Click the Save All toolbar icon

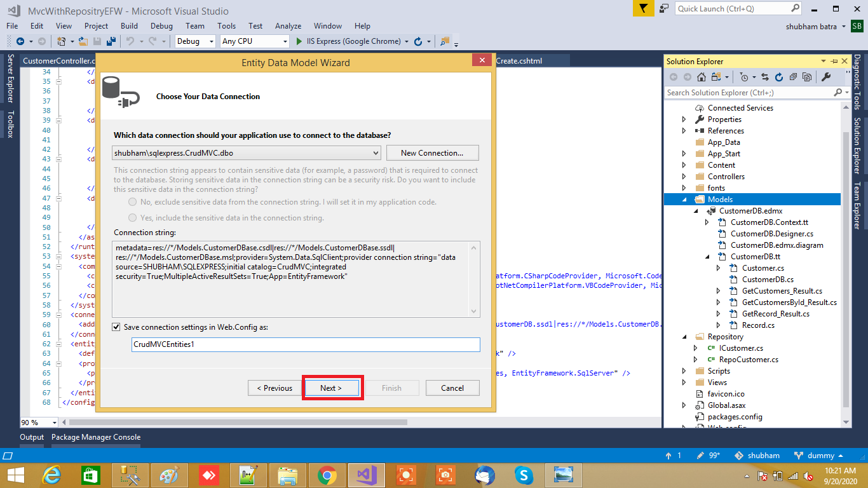tap(111, 41)
